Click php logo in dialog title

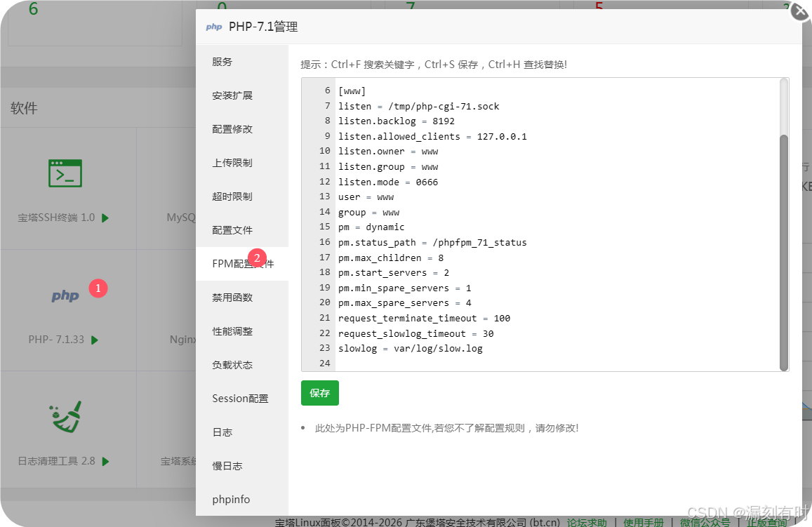[214, 27]
